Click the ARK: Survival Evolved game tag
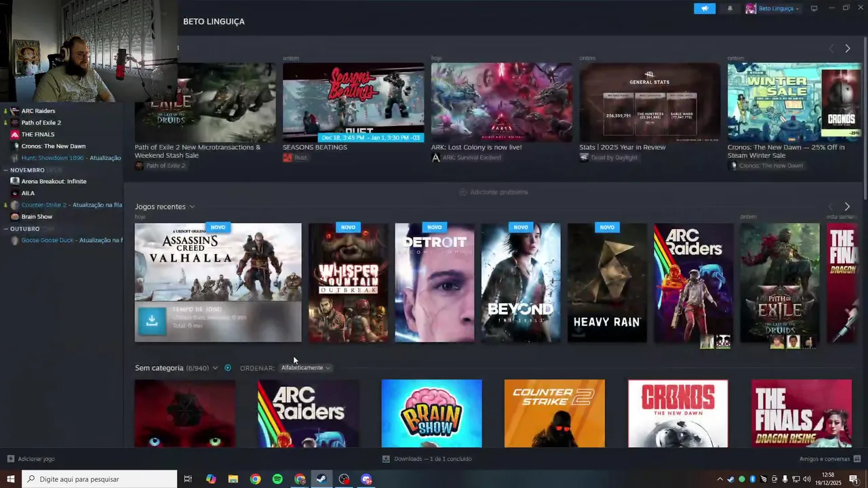Screen dimensions: 868x488 [467, 157]
